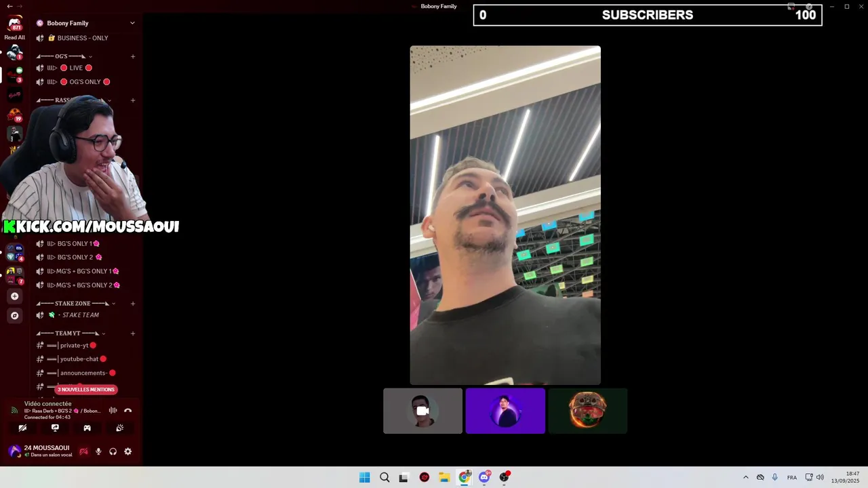
Task: Select the participant tile with camera icon
Action: (422, 411)
